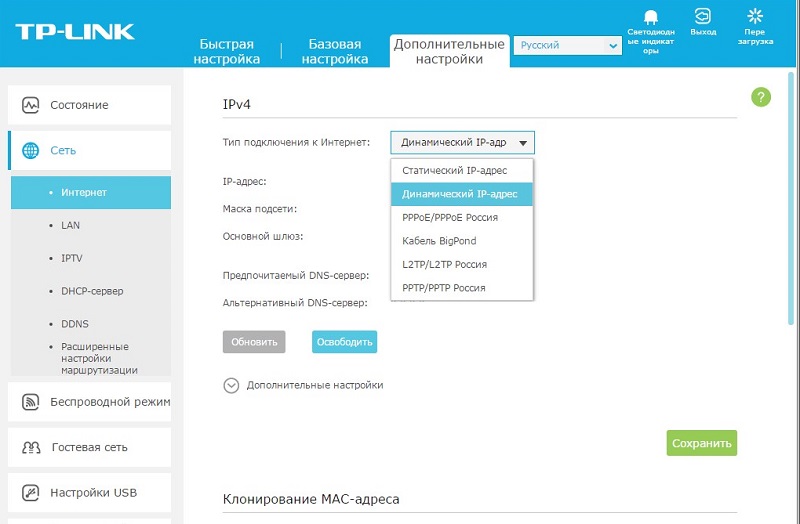Open the Русский language dropdown
800x524 pixels.
pyautogui.click(x=566, y=45)
